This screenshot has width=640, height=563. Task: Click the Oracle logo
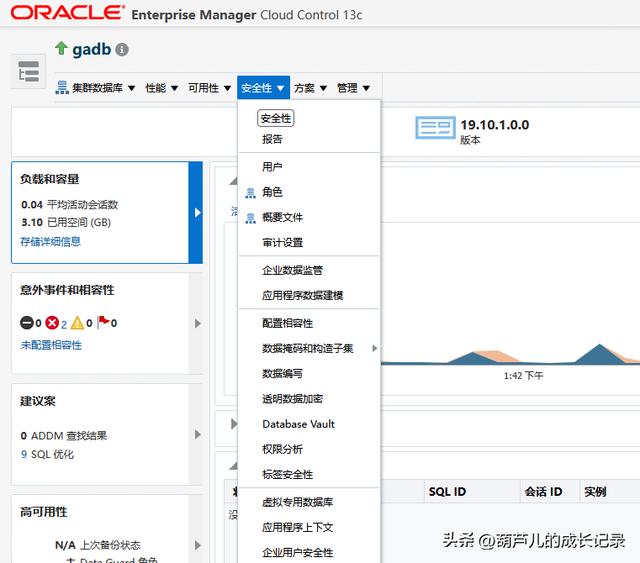tap(67, 13)
